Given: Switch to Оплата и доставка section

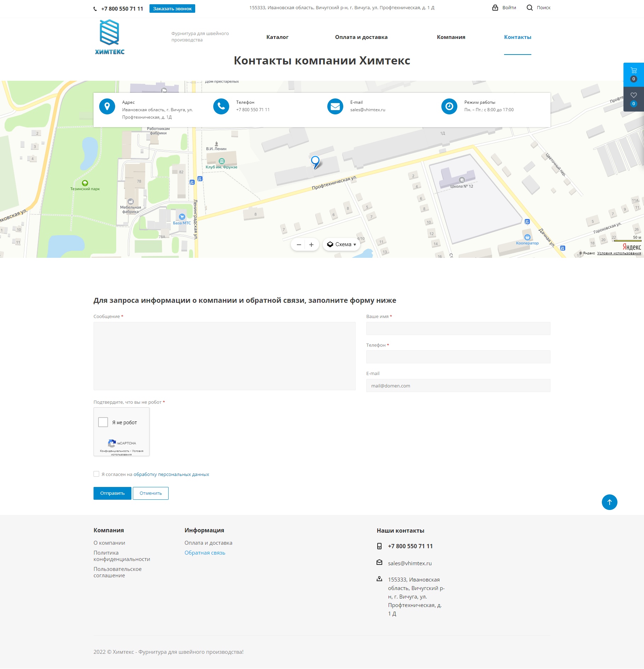Looking at the screenshot, I should point(361,37).
